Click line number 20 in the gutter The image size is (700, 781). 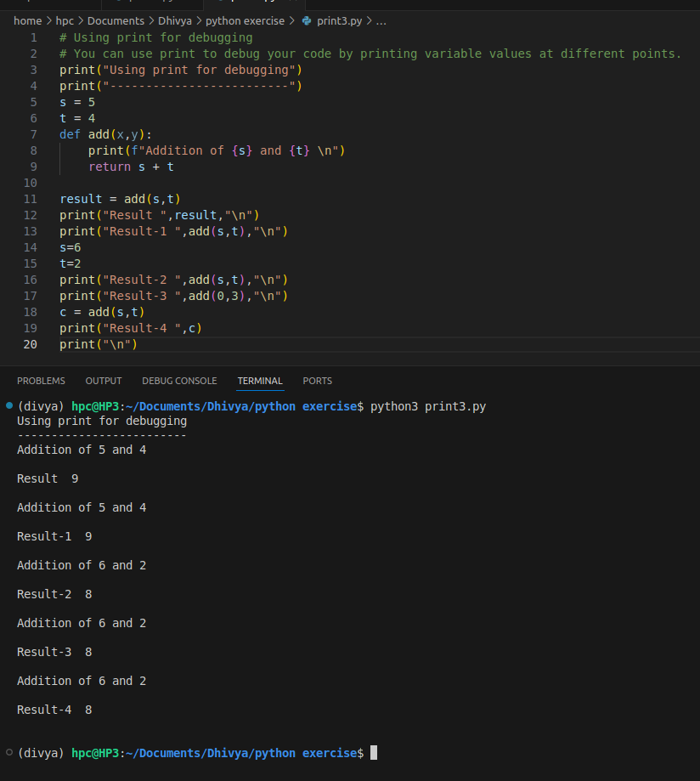coord(30,344)
